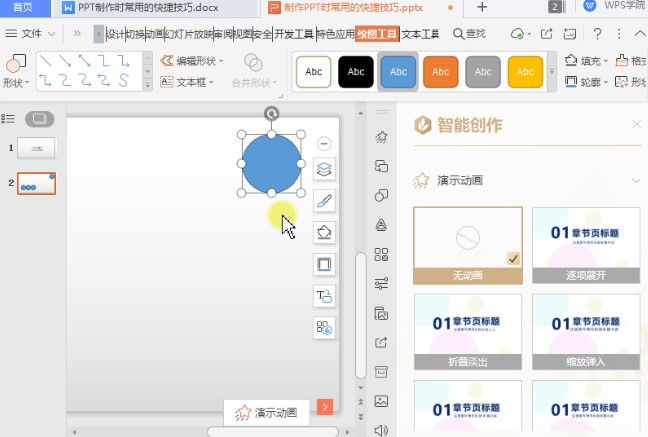This screenshot has height=437, width=648.
Task: Choose the 逐项展开 animation card
Action: pos(586,245)
